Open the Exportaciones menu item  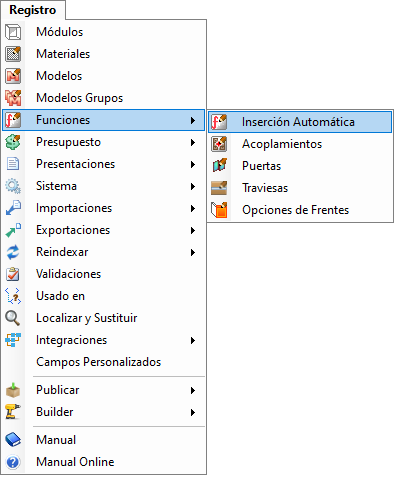[103, 230]
